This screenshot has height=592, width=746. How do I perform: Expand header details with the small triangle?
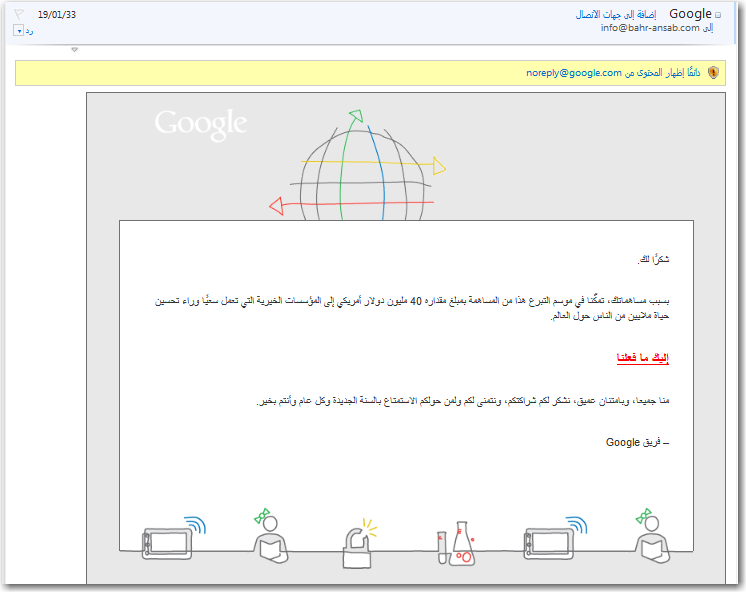[x=74, y=49]
